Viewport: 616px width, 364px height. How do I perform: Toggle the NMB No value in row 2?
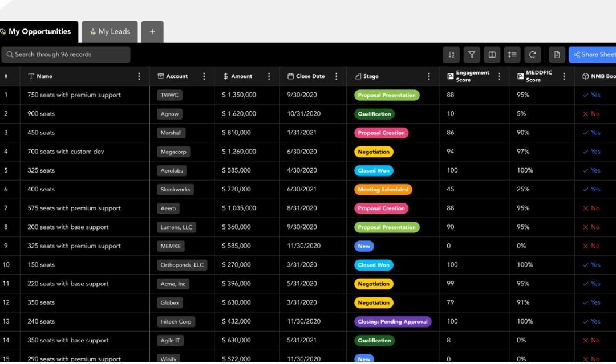click(x=591, y=114)
